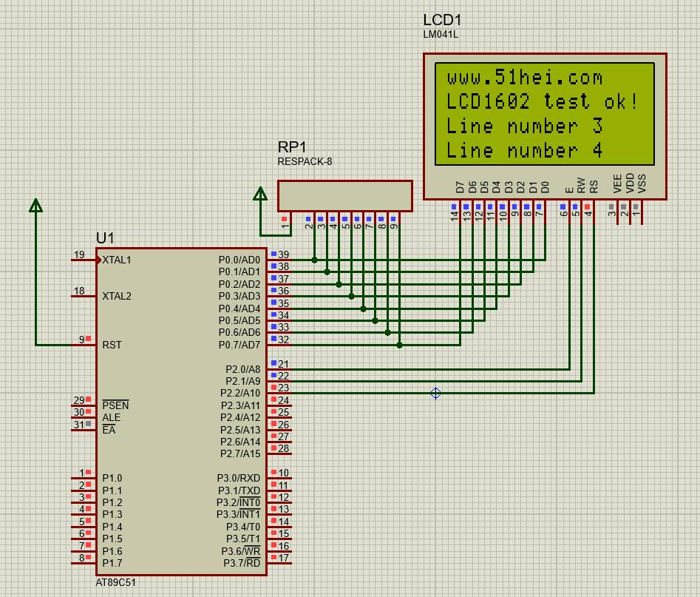Click the P3.2/INT0 pin label
700x597 pixels.
[239, 503]
